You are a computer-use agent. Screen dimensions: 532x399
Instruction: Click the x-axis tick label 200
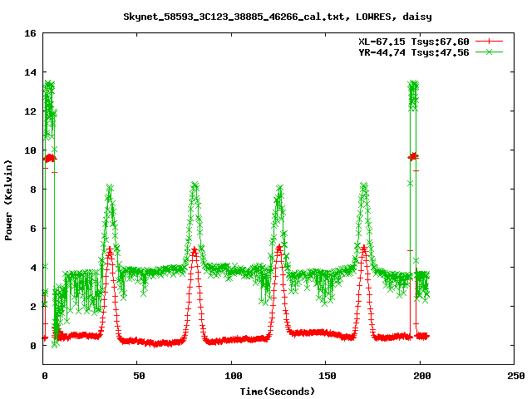coord(421,376)
